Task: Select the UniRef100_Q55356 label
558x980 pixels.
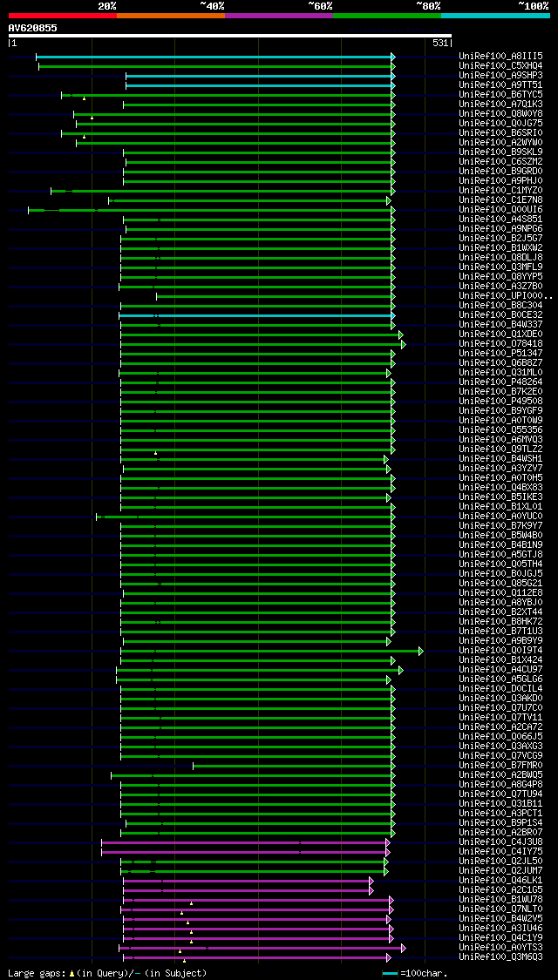Action: point(500,430)
